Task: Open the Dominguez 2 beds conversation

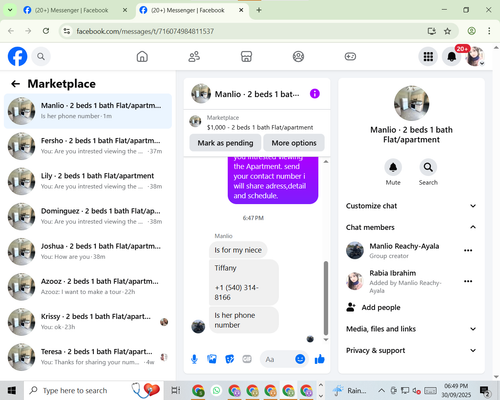Action: pos(88,216)
